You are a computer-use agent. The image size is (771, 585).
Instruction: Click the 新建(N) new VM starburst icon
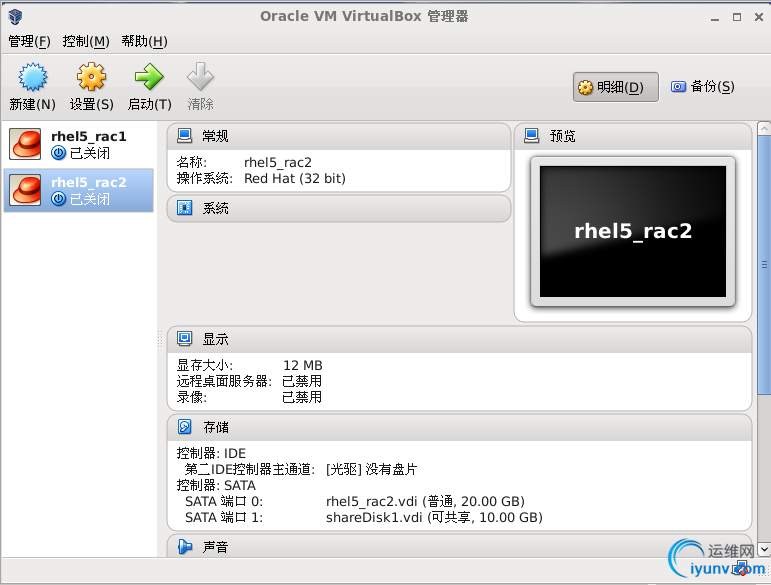(32, 77)
